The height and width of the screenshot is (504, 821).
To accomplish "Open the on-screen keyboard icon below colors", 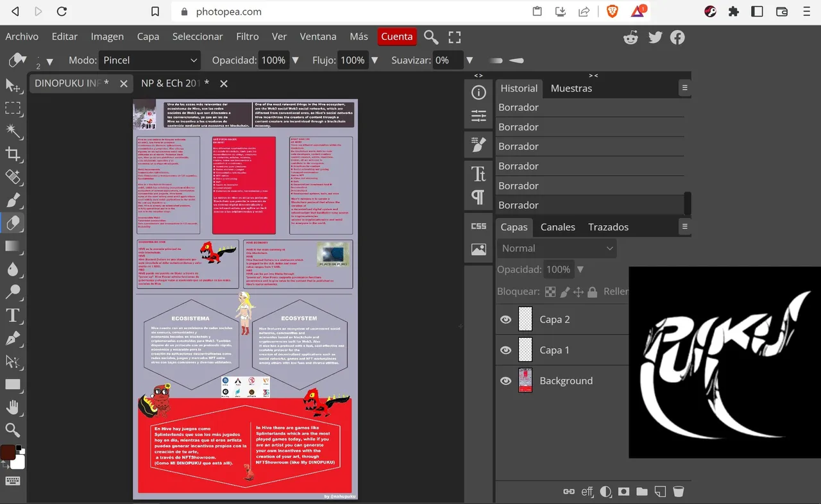I will coord(13,481).
